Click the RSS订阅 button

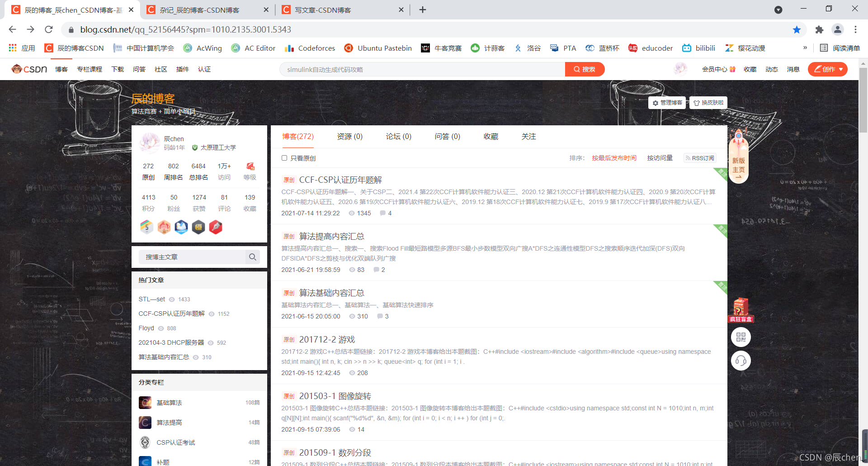coord(700,158)
